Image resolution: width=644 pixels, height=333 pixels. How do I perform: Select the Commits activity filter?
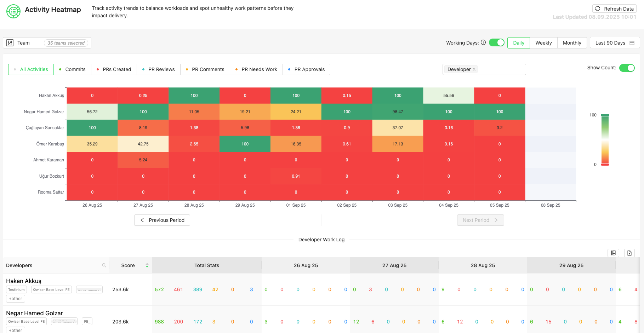coord(72,69)
